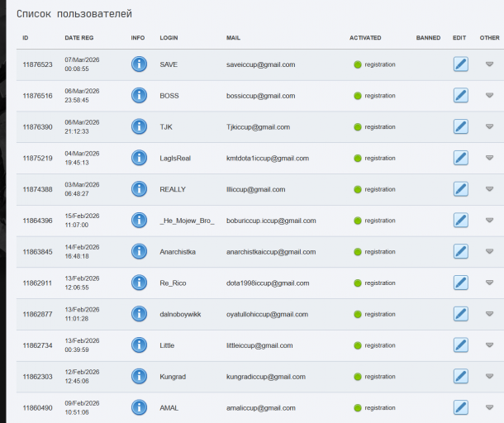This screenshot has height=423, width=504.
Task: Edit user Kungrad entry
Action: pyautogui.click(x=461, y=376)
